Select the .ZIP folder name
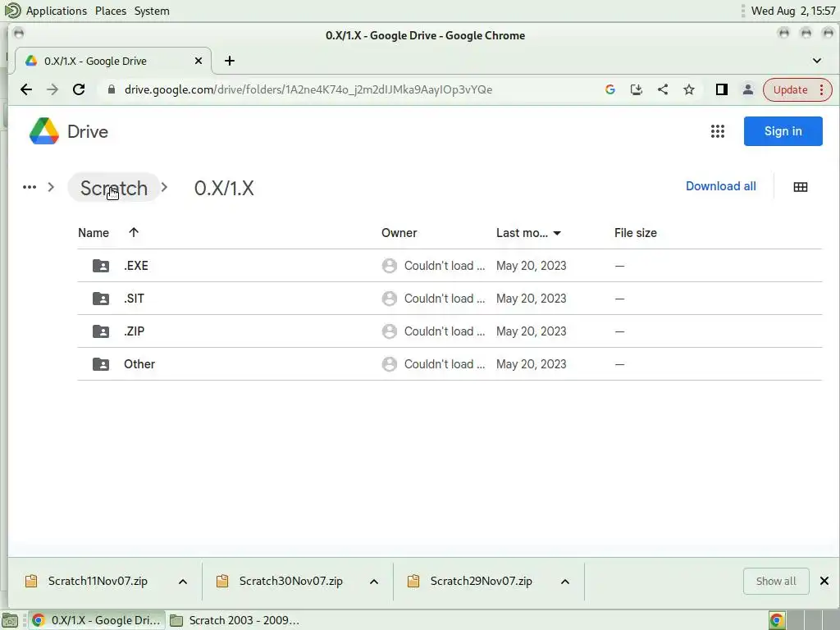The height and width of the screenshot is (630, 840). tap(134, 331)
